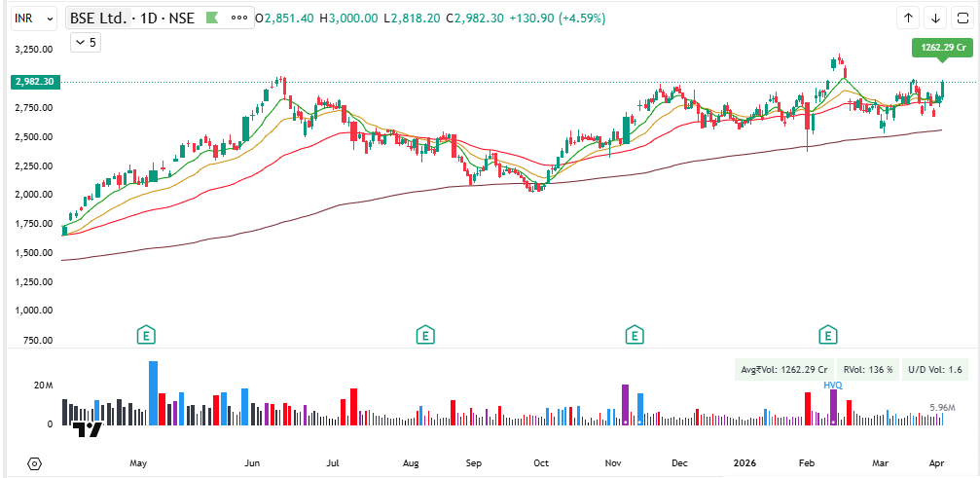
Task: Click the H3,000.00 high value
Action: pyautogui.click(x=348, y=18)
